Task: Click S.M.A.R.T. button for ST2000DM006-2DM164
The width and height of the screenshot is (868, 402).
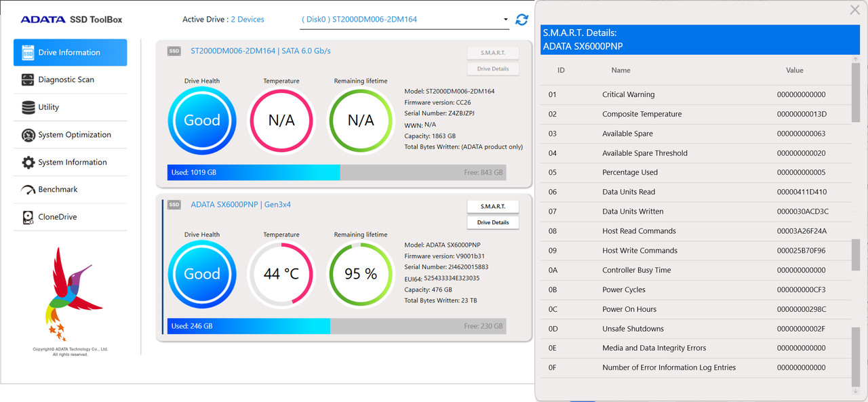Action: [493, 53]
